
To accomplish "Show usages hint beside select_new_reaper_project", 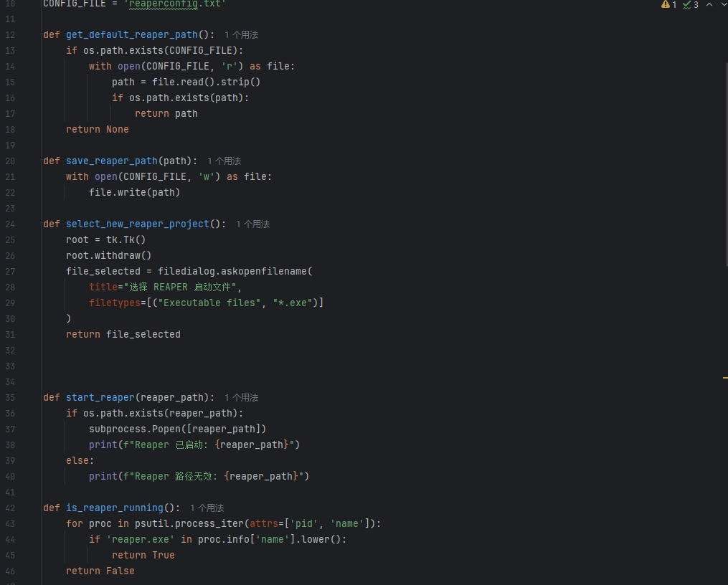I will pyautogui.click(x=252, y=224).
